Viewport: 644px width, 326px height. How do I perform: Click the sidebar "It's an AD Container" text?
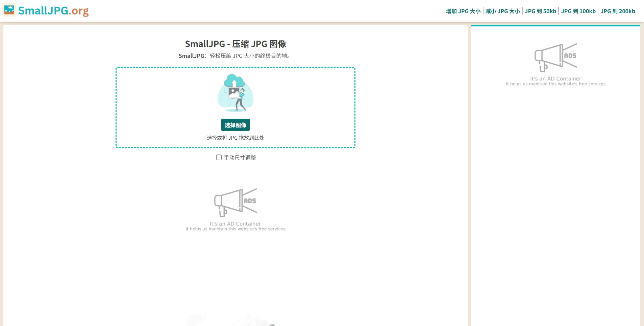(x=555, y=78)
